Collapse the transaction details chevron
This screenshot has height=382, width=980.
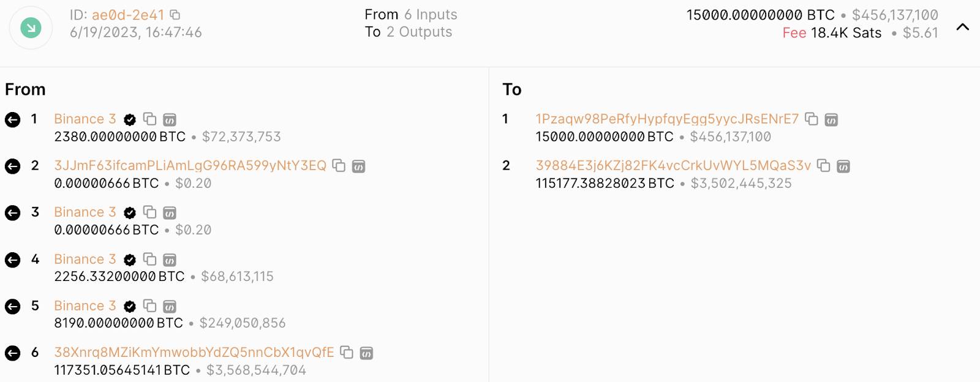963,27
